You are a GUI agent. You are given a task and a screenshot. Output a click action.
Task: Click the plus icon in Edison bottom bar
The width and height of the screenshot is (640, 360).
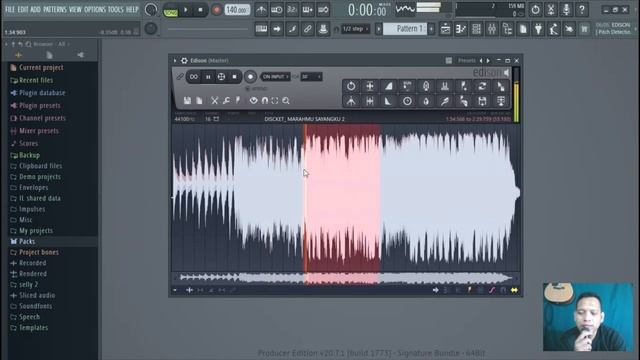(x=189, y=290)
